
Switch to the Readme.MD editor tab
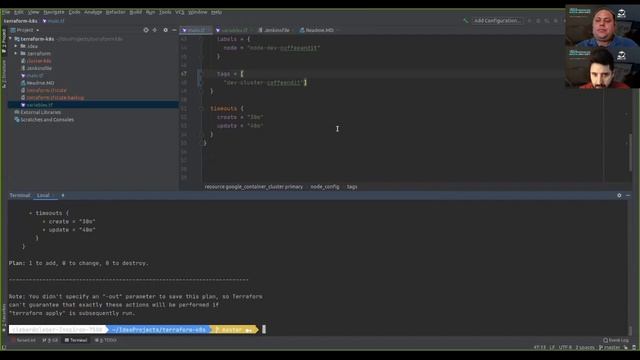[318, 30]
